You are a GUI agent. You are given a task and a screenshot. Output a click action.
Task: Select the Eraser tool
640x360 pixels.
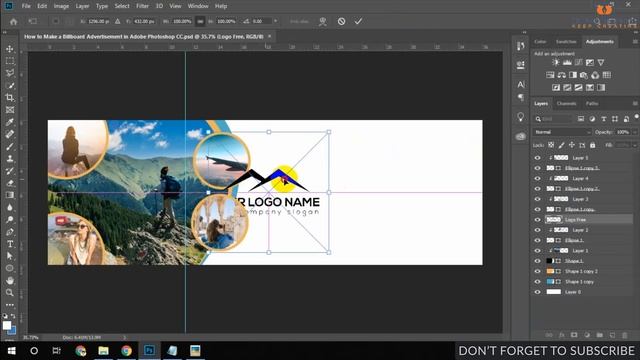pos(10,183)
